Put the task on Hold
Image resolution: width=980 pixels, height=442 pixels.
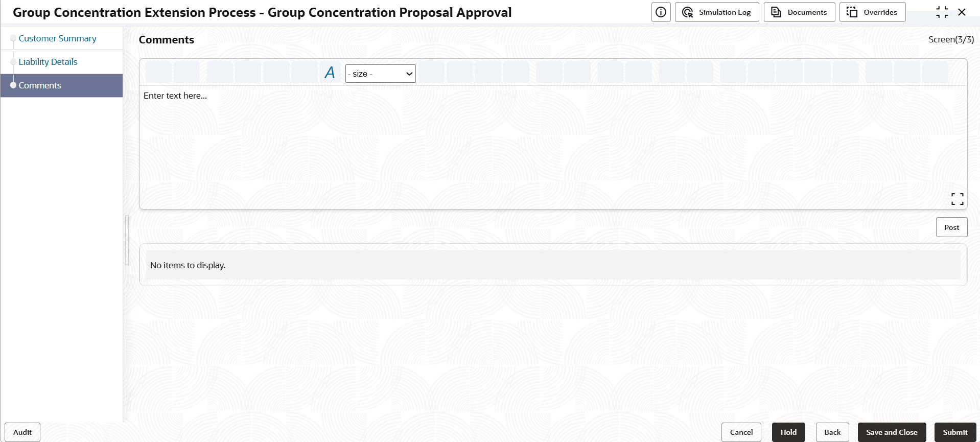point(788,432)
